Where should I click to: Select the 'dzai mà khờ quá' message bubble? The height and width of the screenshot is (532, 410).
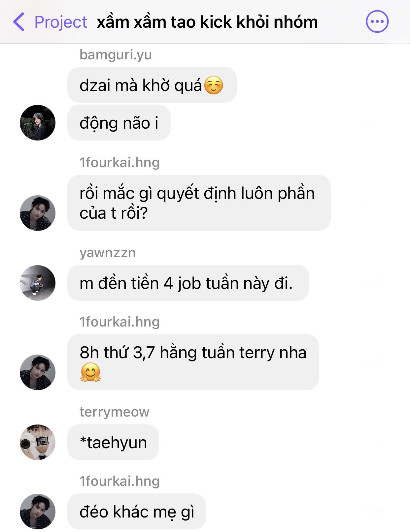click(152, 85)
